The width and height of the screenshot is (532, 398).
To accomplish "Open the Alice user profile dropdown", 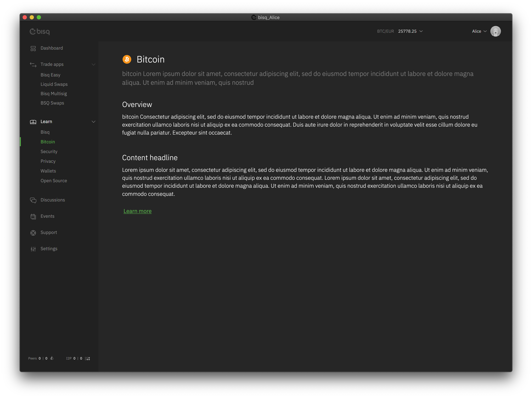I will coord(479,31).
